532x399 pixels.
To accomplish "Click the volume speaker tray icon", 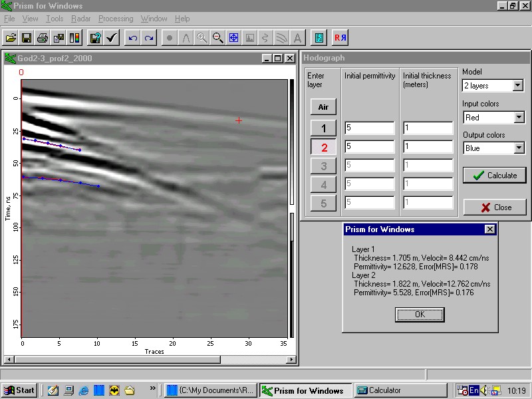I will (484, 390).
